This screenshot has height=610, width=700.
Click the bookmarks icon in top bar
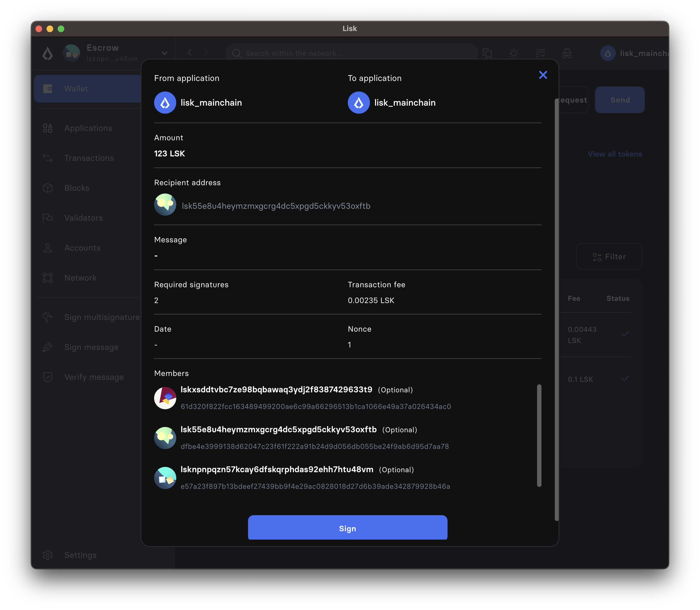[487, 53]
